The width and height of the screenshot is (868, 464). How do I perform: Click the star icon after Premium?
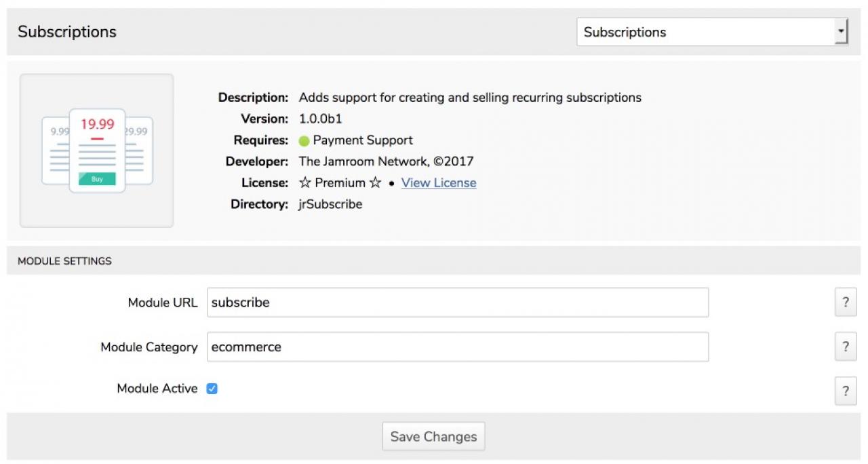(x=375, y=182)
